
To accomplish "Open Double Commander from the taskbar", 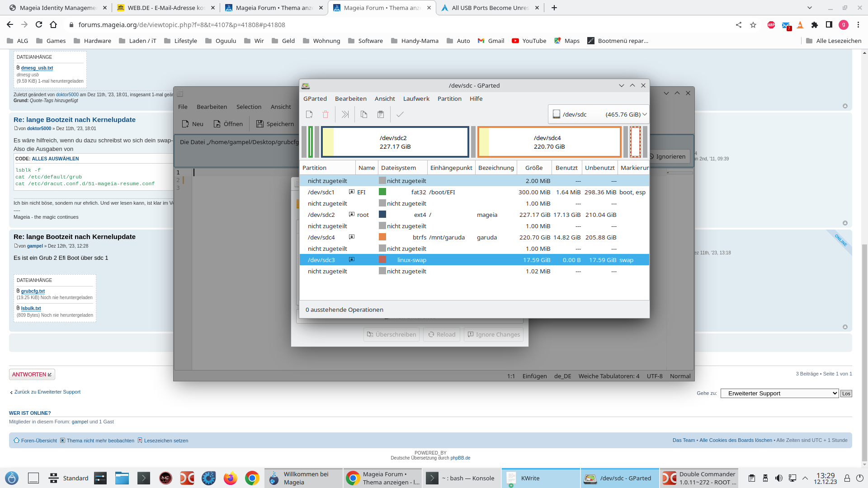I will (x=699, y=478).
